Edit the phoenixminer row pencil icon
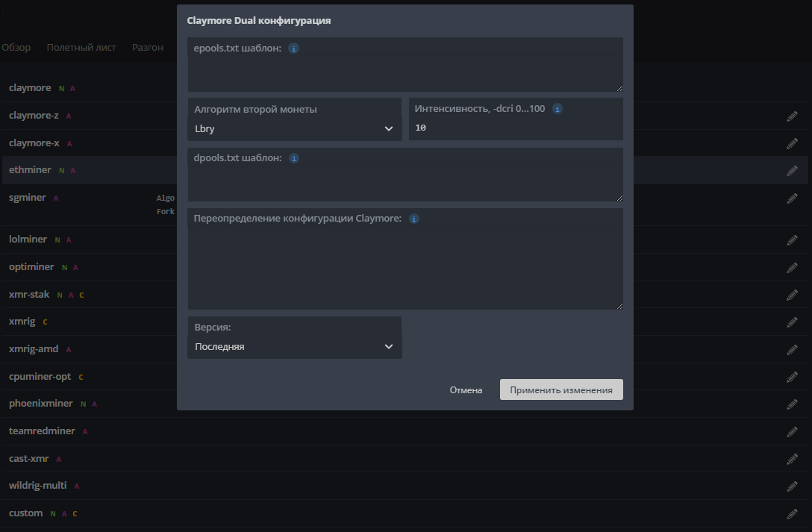This screenshot has height=532, width=812. click(x=792, y=404)
